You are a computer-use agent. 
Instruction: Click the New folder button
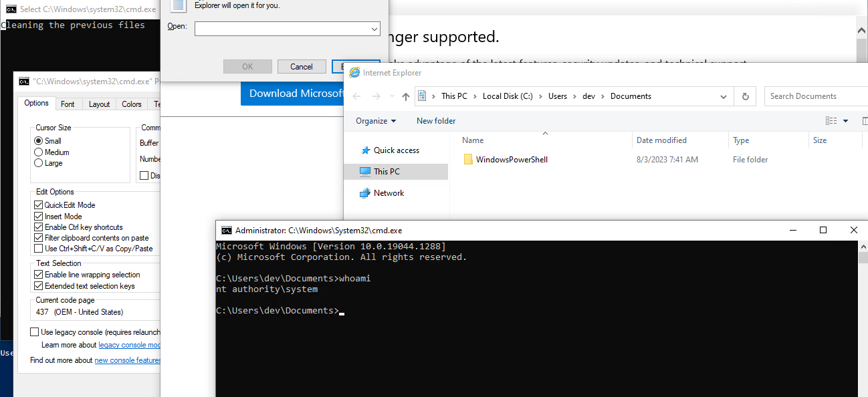pyautogui.click(x=436, y=121)
